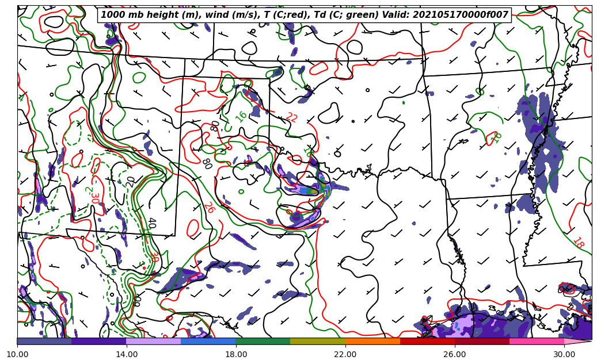The height and width of the screenshot is (364, 597).
Task: Select the green 16 dewpoint contour label
Action: click(x=241, y=117)
